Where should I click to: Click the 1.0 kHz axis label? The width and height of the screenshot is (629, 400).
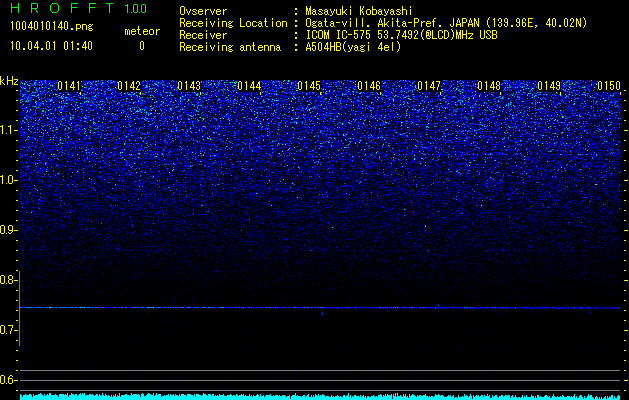click(x=7, y=180)
